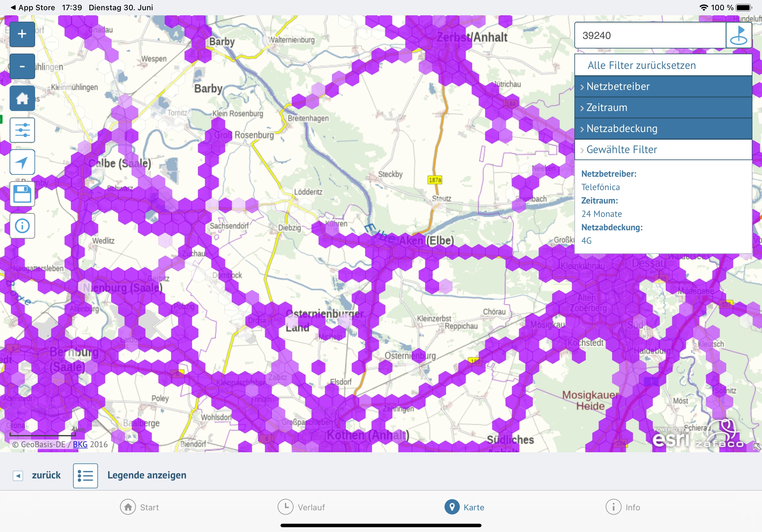Open the BKG attribution link
Screen dimensions: 762x532
click(x=80, y=444)
